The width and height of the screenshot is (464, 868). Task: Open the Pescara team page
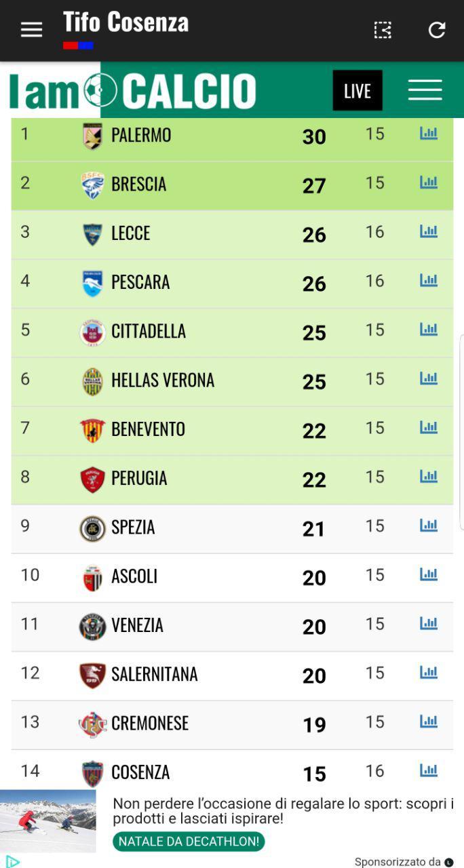coord(140,282)
